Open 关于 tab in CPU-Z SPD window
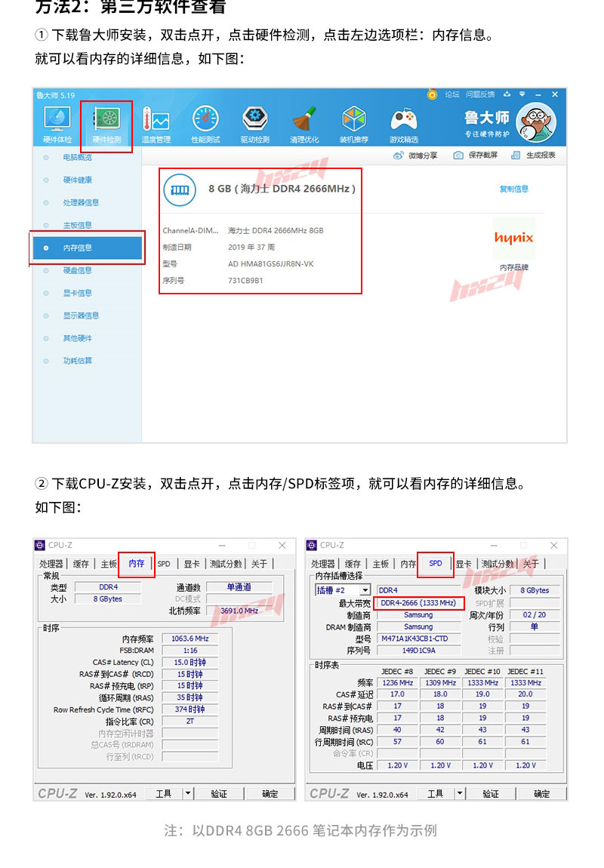 (531, 564)
